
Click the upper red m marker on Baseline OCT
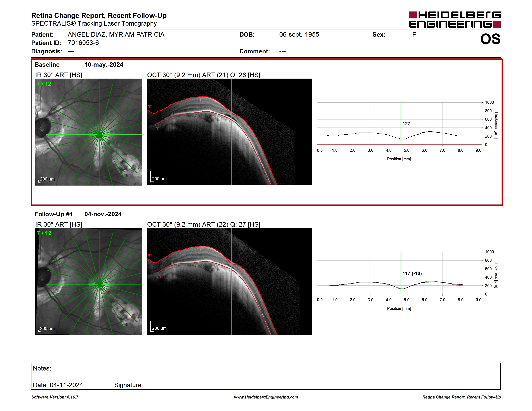(149, 106)
